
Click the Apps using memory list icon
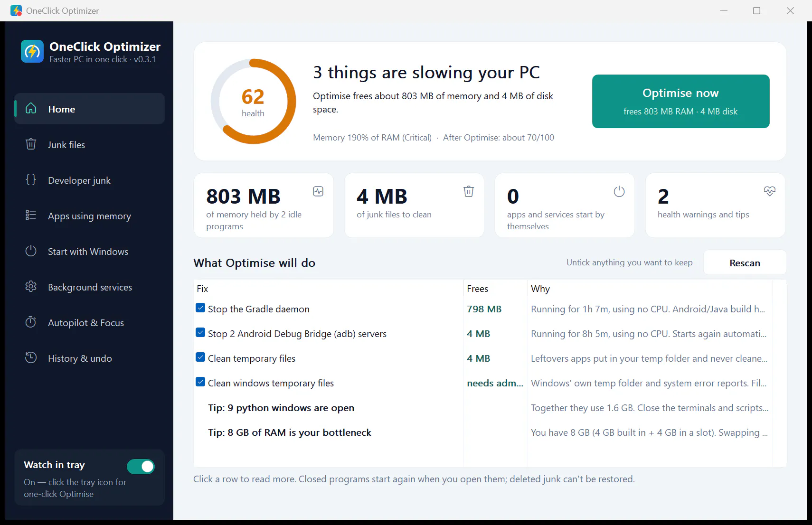[x=31, y=216]
